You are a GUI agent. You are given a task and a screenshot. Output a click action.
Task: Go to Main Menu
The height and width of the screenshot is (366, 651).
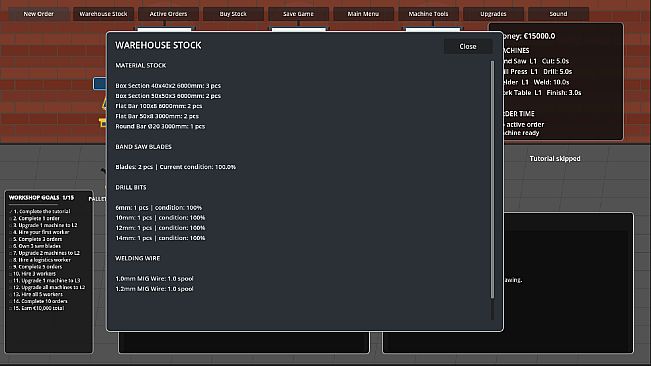point(363,14)
